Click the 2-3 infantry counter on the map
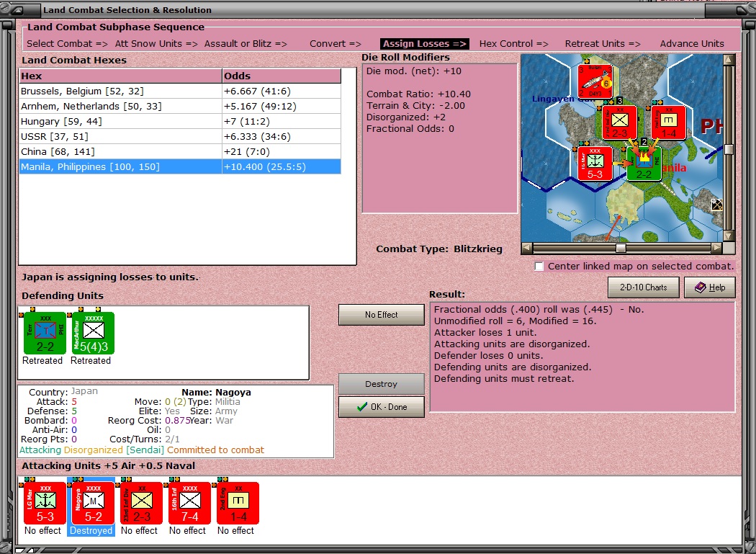756x554 pixels. [619, 123]
